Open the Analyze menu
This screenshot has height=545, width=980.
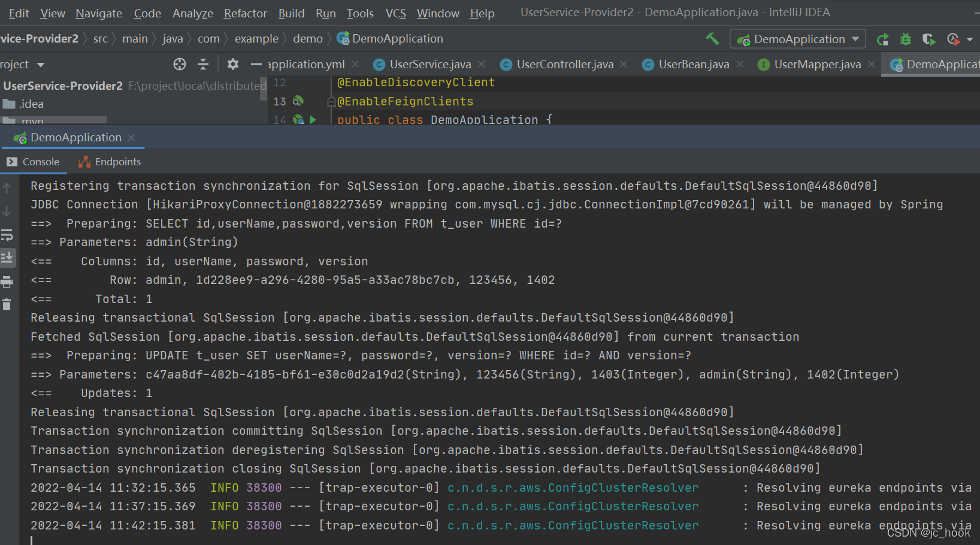point(193,13)
